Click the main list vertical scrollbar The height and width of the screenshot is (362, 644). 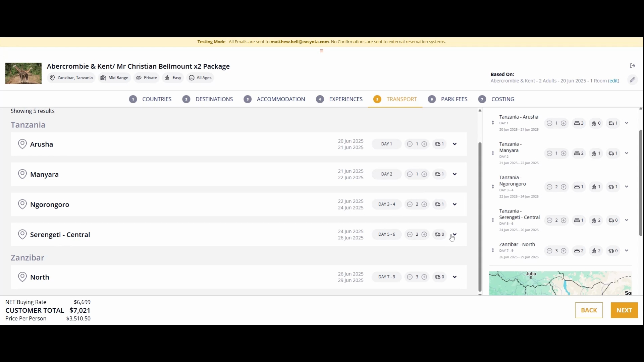coord(480,217)
